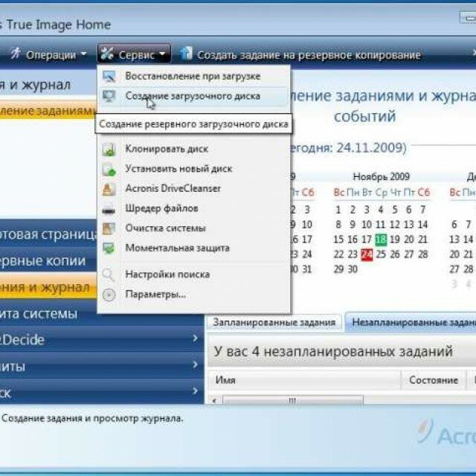This screenshot has height=476, width=476.
Task: Click the Операции running-man icon
Action: pyautogui.click(x=16, y=54)
